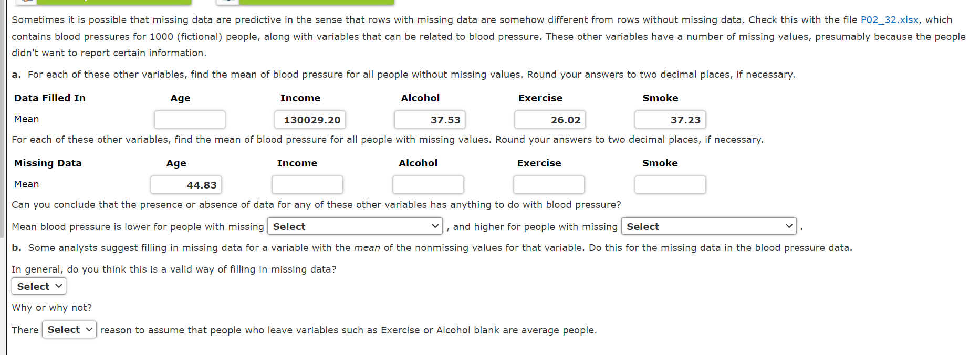This screenshot has height=355, width=980.
Task: Click the empty Income field in Missing Data row
Action: [307, 185]
